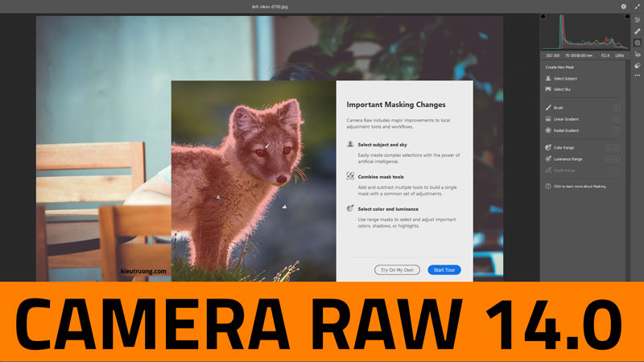Toggle shadow clipping warning in histogram

tap(543, 16)
